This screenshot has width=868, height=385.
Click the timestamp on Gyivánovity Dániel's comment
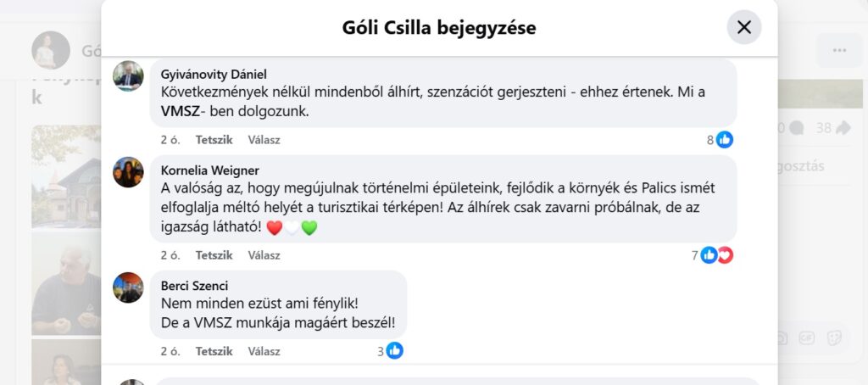click(169, 140)
